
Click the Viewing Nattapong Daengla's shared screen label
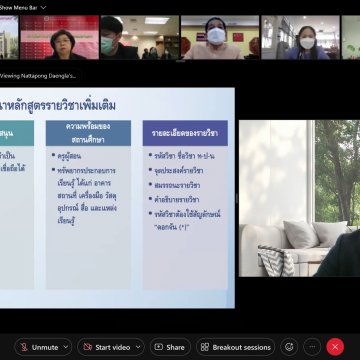pyautogui.click(x=39, y=76)
